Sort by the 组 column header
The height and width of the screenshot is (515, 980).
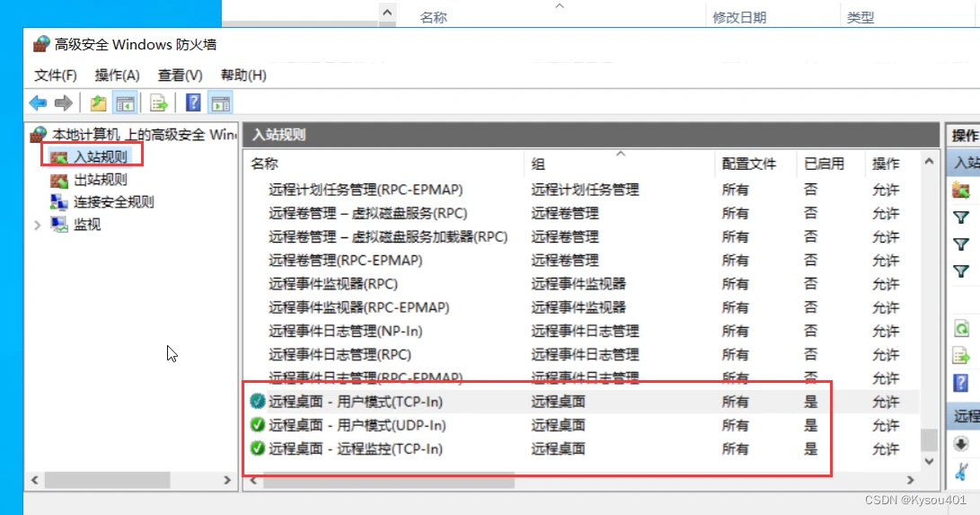619,164
